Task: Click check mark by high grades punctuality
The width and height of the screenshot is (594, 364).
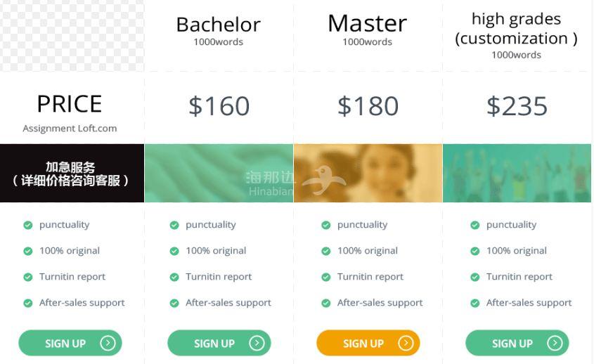Action: [475, 226]
